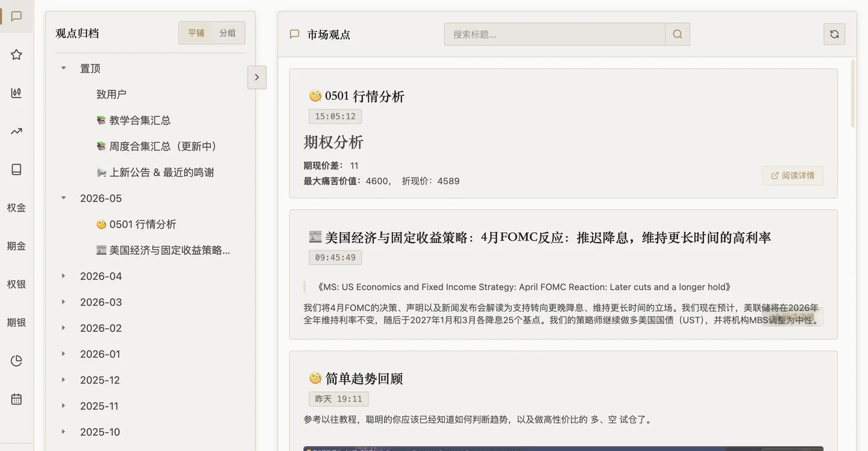
Task: Open the candlestick chart sidebar icon
Action: (x=16, y=93)
